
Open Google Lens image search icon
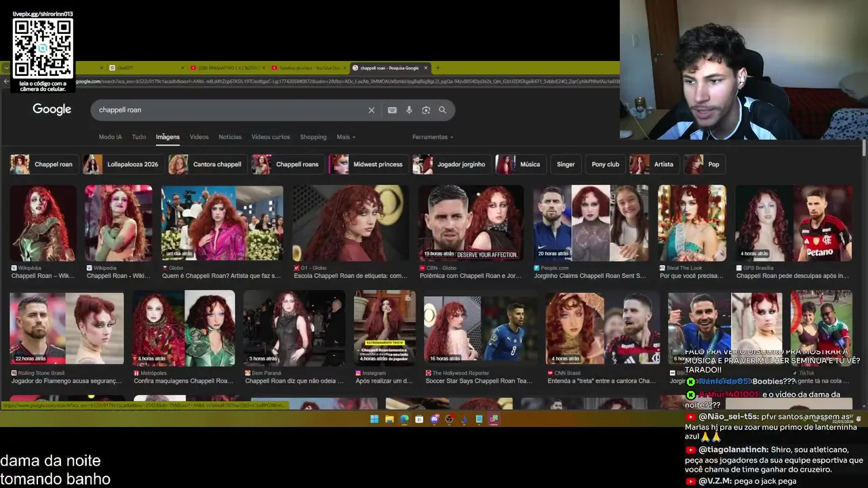pyautogui.click(x=426, y=110)
